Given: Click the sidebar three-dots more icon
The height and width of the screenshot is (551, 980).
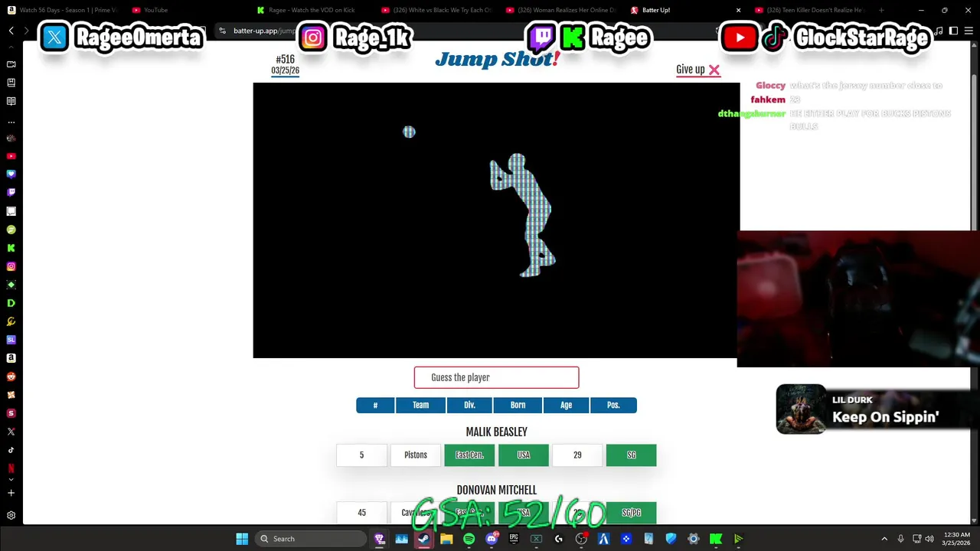Looking at the screenshot, I should [11, 122].
